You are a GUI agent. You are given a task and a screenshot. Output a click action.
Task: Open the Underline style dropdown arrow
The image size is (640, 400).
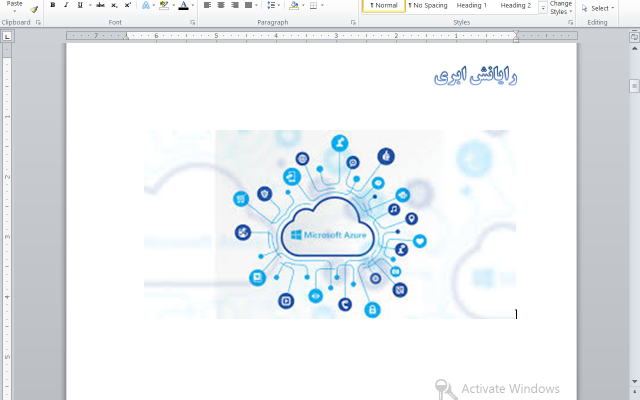point(90,5)
